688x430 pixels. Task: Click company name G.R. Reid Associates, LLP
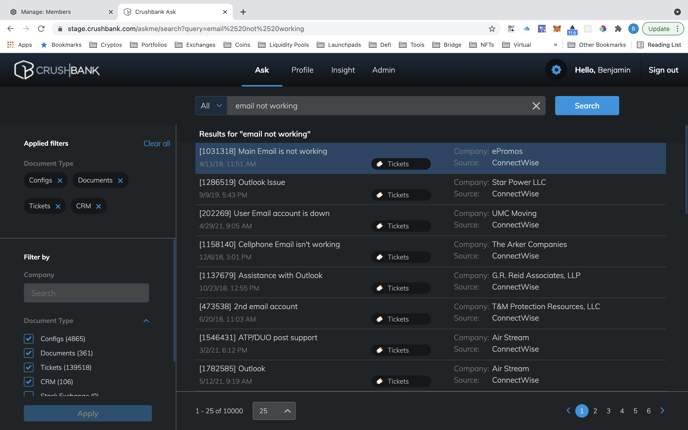pyautogui.click(x=536, y=276)
